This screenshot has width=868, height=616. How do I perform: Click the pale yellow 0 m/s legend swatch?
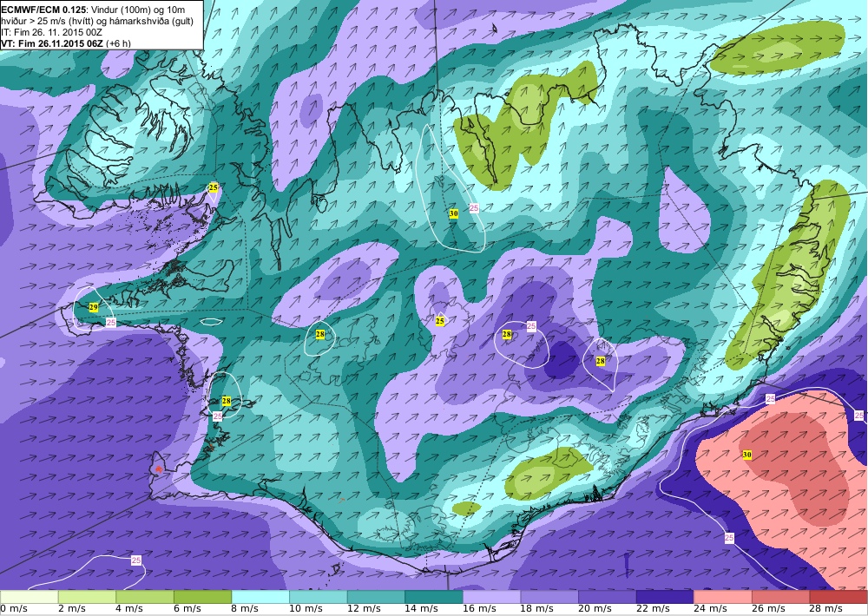pos(29,597)
